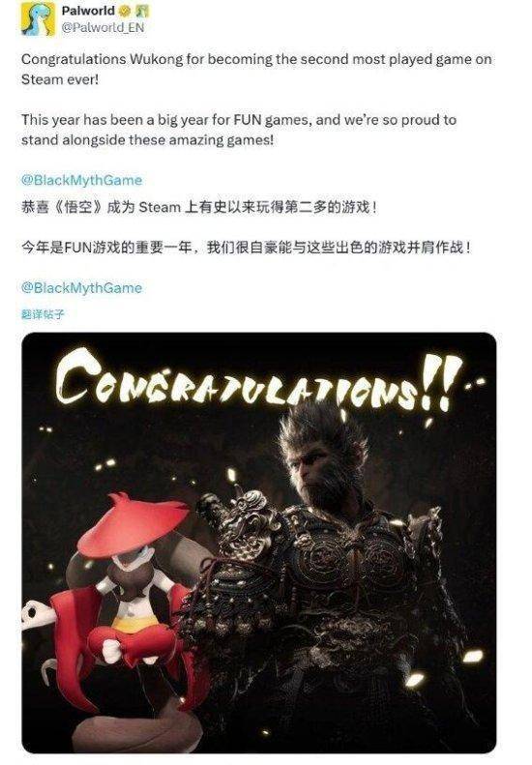Click the Chinese line starting 今年是FUN游戏

pyautogui.click(x=246, y=248)
